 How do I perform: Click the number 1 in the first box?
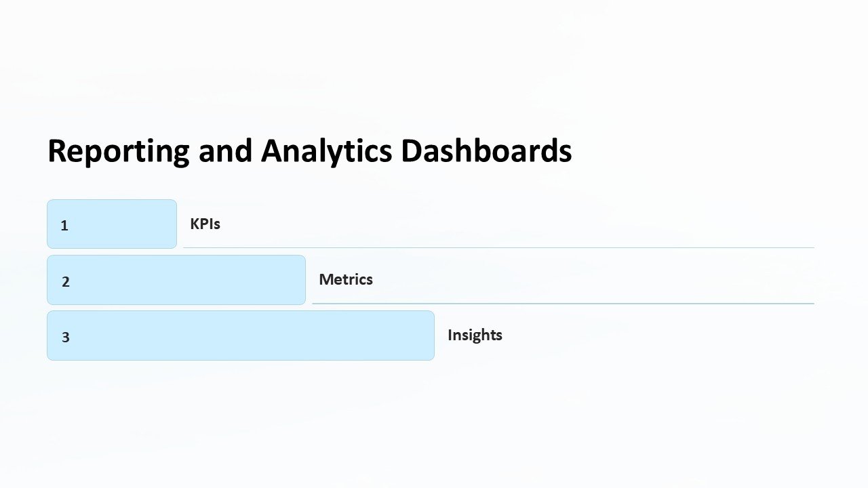click(x=64, y=226)
